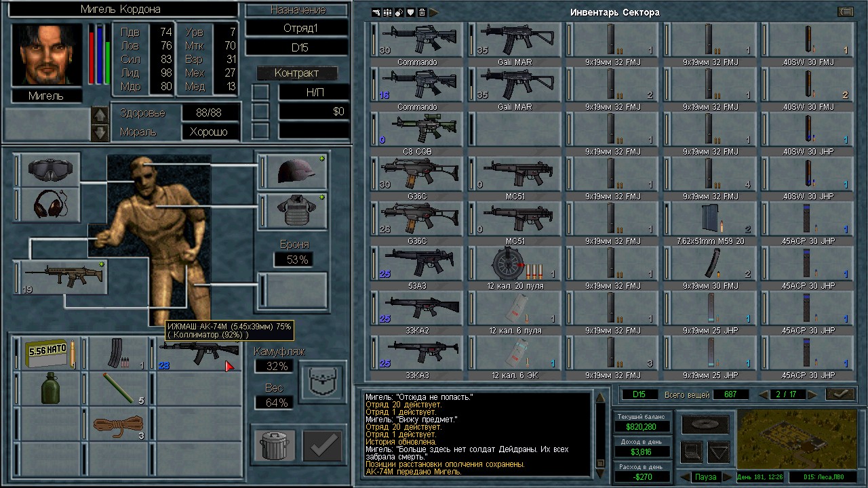868x488 pixels.
Task: Click the -$270 daily expense value
Action: (x=642, y=477)
